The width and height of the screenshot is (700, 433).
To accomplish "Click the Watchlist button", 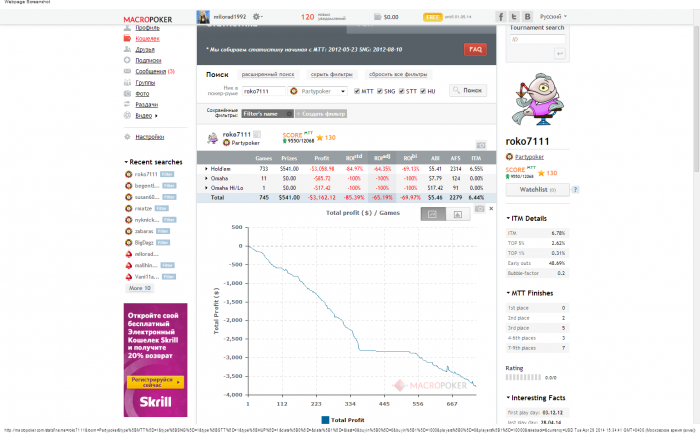I will (x=538, y=190).
